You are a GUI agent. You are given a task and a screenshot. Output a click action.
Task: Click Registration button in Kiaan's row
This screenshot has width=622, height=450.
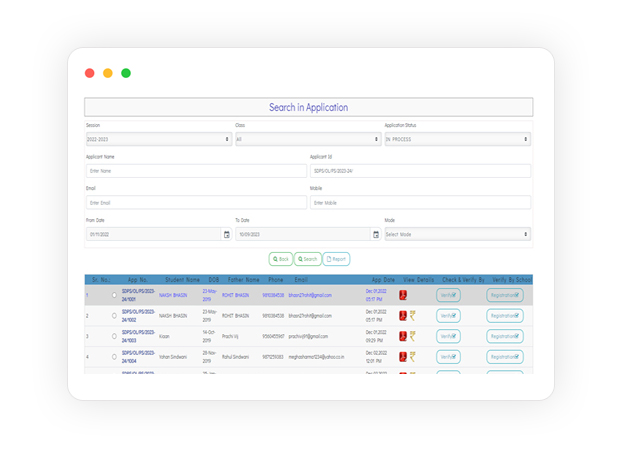(505, 337)
